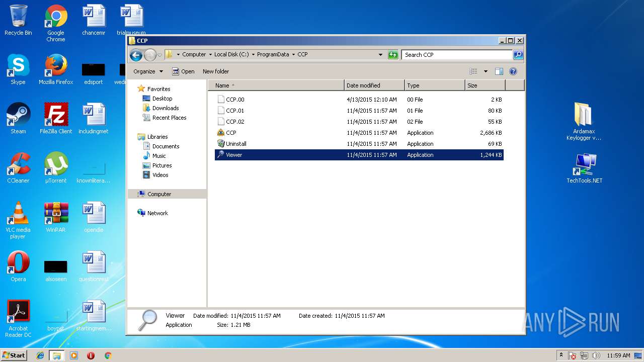Open Opera browser shortcut

(x=18, y=266)
